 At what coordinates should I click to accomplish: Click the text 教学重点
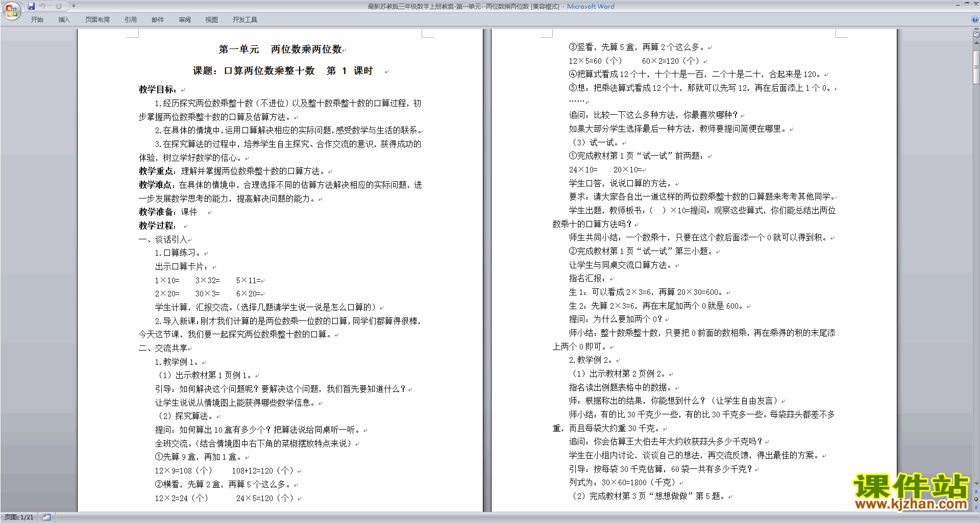[x=155, y=171]
